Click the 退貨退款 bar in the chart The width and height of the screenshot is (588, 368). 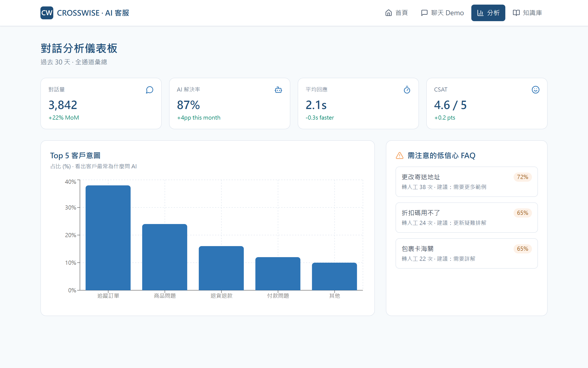tap(221, 268)
